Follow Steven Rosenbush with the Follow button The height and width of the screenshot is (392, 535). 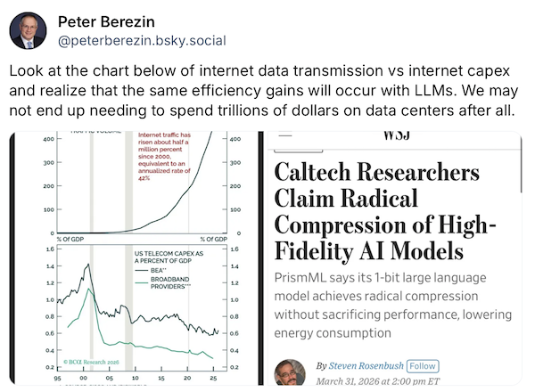(x=423, y=366)
